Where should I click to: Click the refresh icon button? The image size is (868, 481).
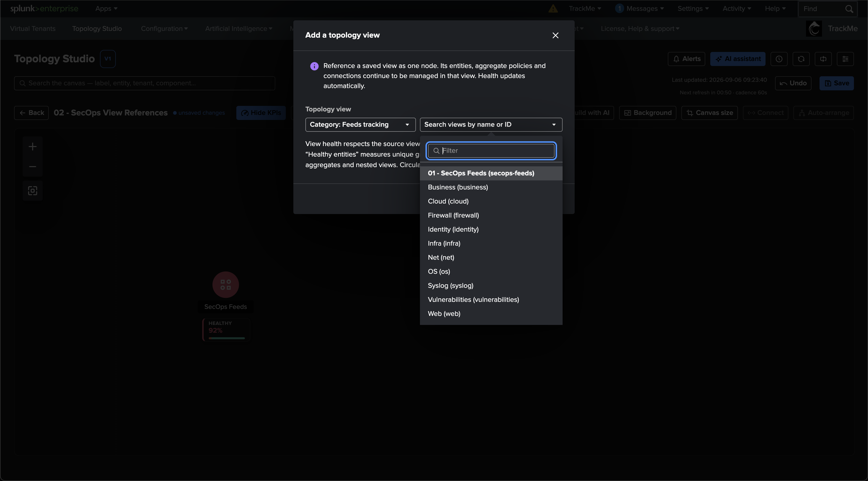click(x=801, y=59)
